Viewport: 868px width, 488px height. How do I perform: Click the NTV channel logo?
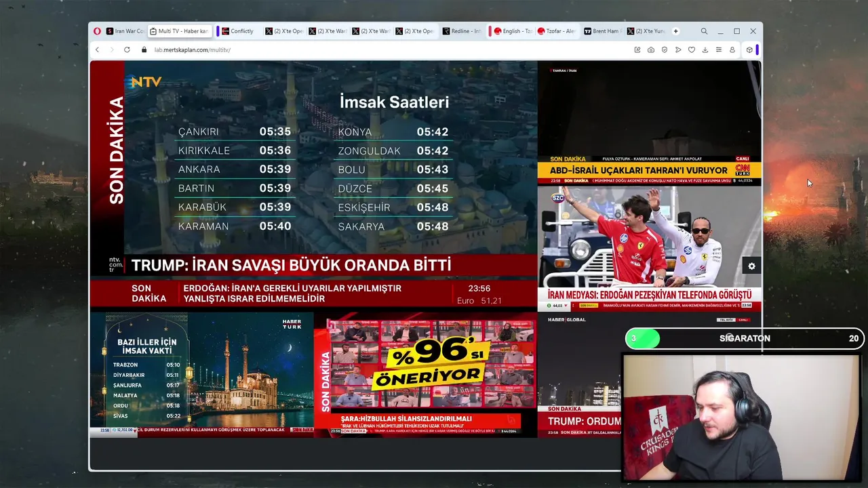(146, 82)
